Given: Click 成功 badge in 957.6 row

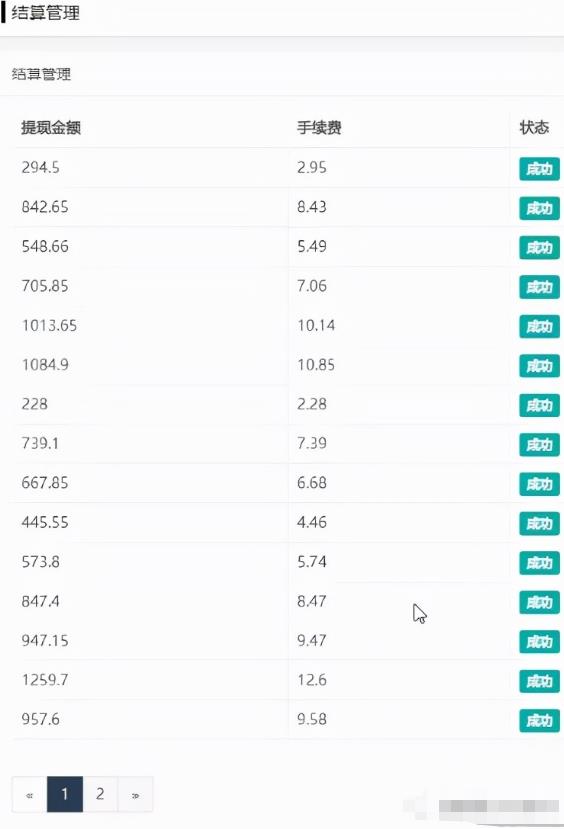Looking at the screenshot, I should point(539,721).
